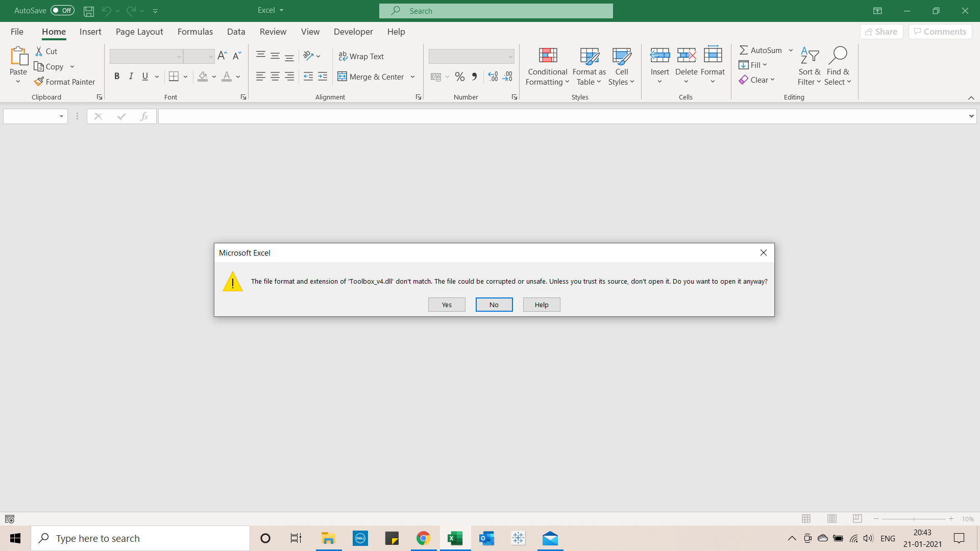
Task: Click the Increase Decimal icon
Action: [493, 77]
